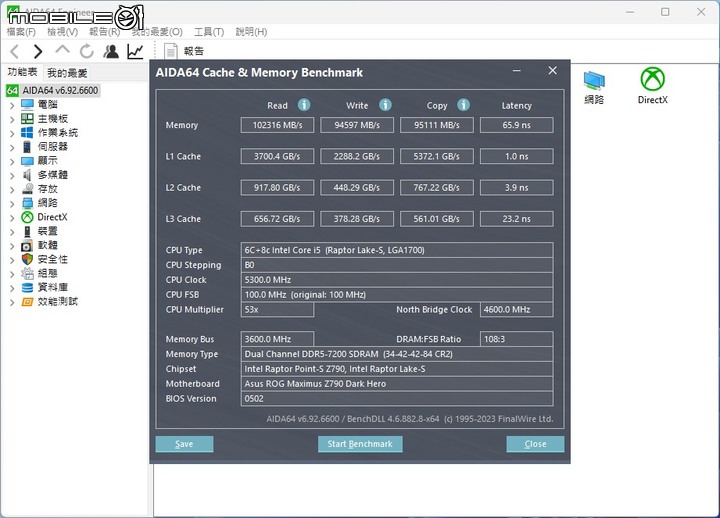Screen dimensions: 720x518
Task: Expand the 多媒體 tree node
Action: pyautogui.click(x=12, y=175)
